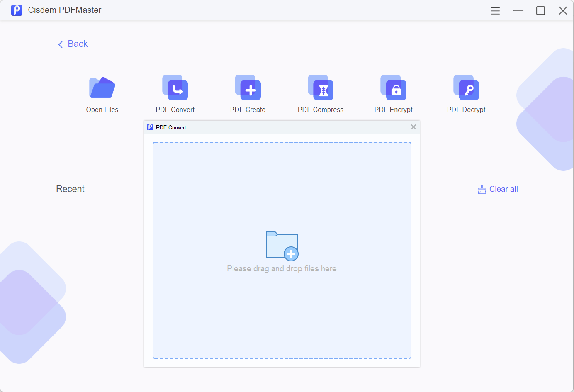Click the Recent heading text
This screenshot has height=392, width=574.
point(70,189)
